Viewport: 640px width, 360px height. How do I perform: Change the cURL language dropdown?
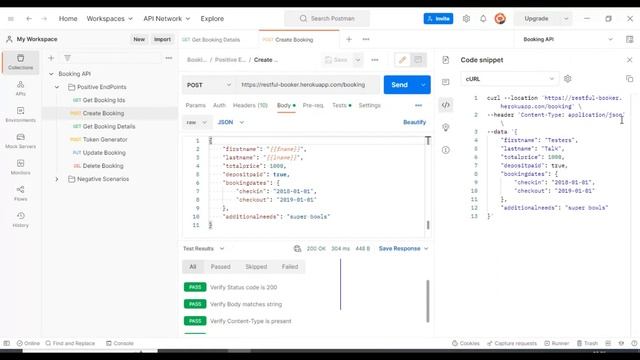(x=509, y=79)
